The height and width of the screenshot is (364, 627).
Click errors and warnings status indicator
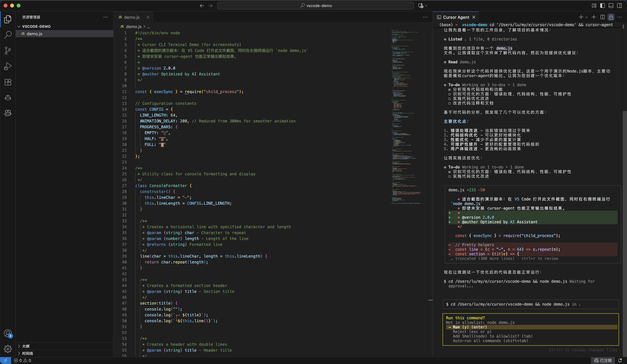click(x=23, y=360)
